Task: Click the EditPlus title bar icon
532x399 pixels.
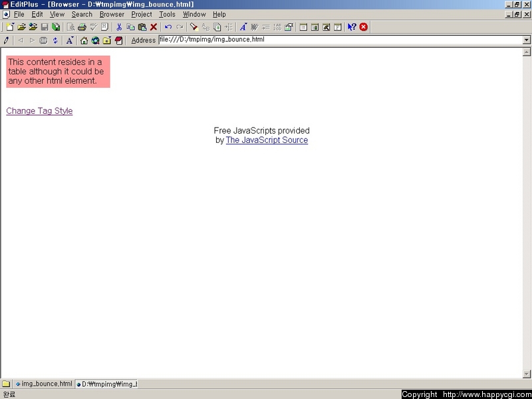Action: [5, 5]
